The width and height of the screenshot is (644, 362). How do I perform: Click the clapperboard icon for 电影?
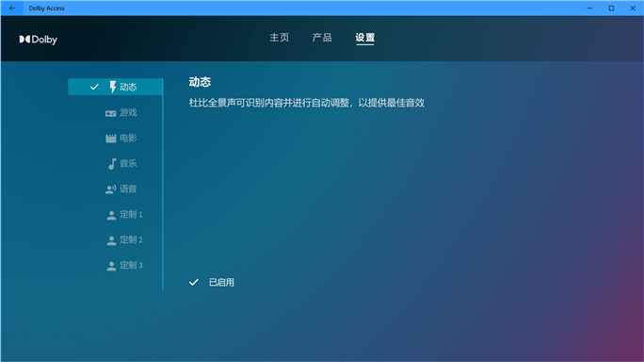point(111,139)
